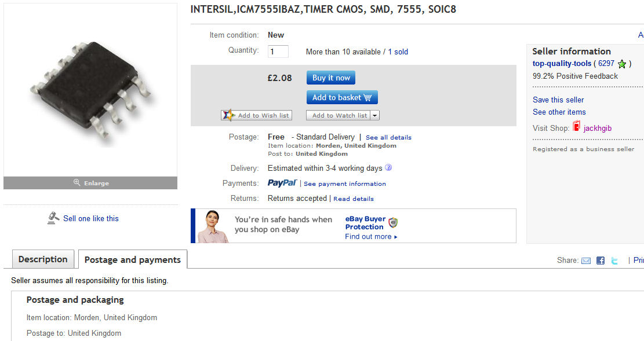Screen dimensions: 644x341
Task: Click the star icon on Add to Wish list
Action: pos(228,115)
